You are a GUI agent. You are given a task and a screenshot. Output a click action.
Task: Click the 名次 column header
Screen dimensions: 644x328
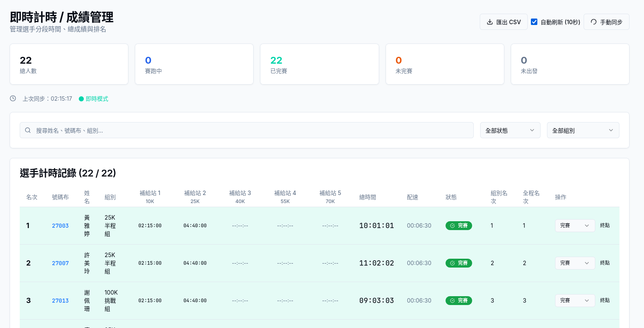coord(32,197)
